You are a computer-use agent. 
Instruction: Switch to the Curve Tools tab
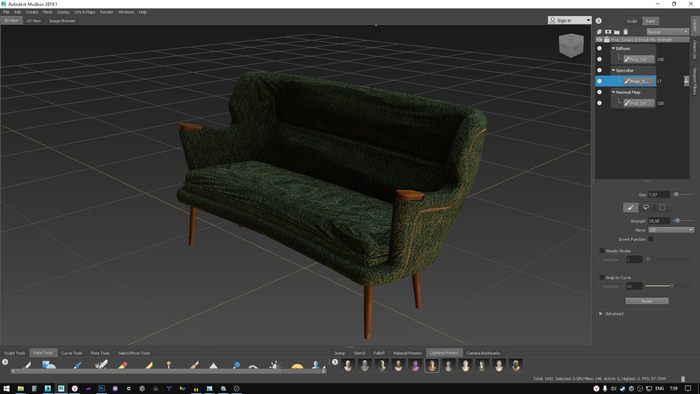coord(71,353)
